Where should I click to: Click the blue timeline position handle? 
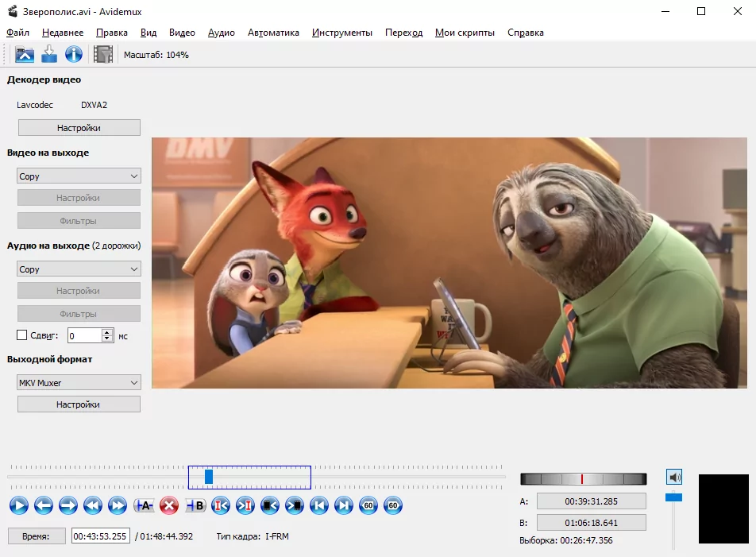[x=209, y=477]
